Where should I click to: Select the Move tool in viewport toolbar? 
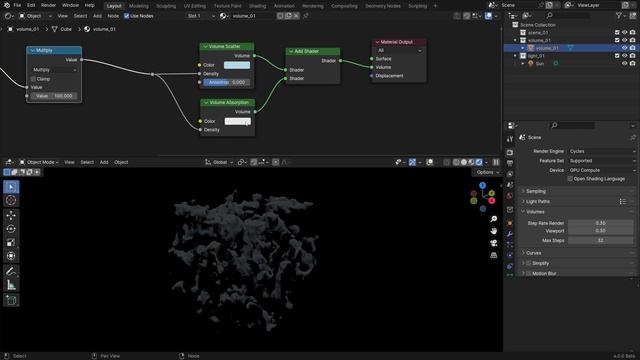[11, 215]
